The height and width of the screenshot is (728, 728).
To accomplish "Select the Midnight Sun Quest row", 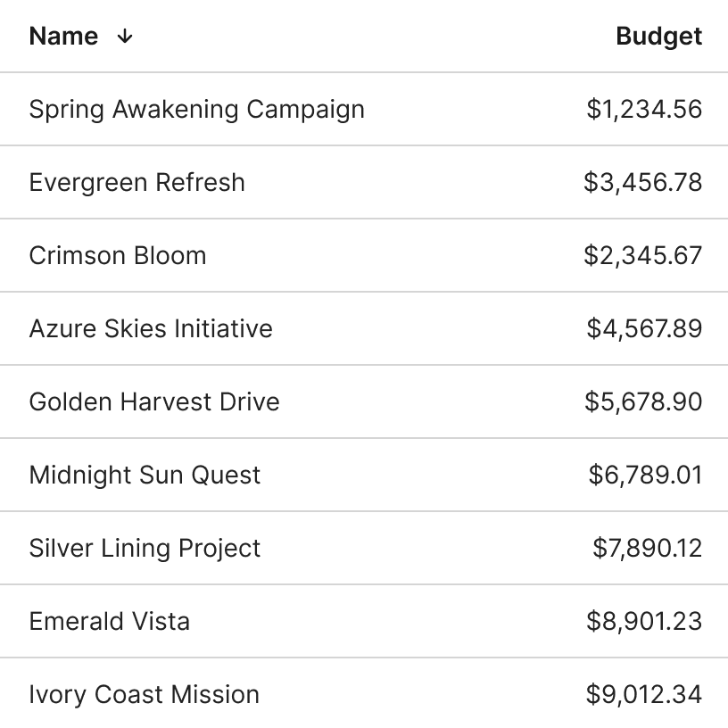I will pos(145,476).
